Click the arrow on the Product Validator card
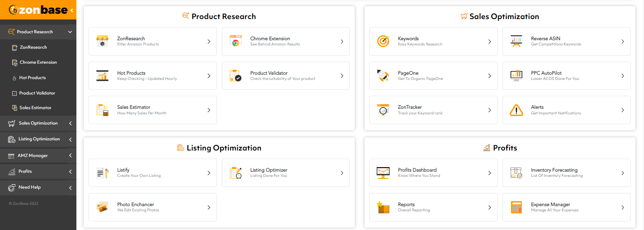This screenshot has width=644, height=230. point(342,76)
